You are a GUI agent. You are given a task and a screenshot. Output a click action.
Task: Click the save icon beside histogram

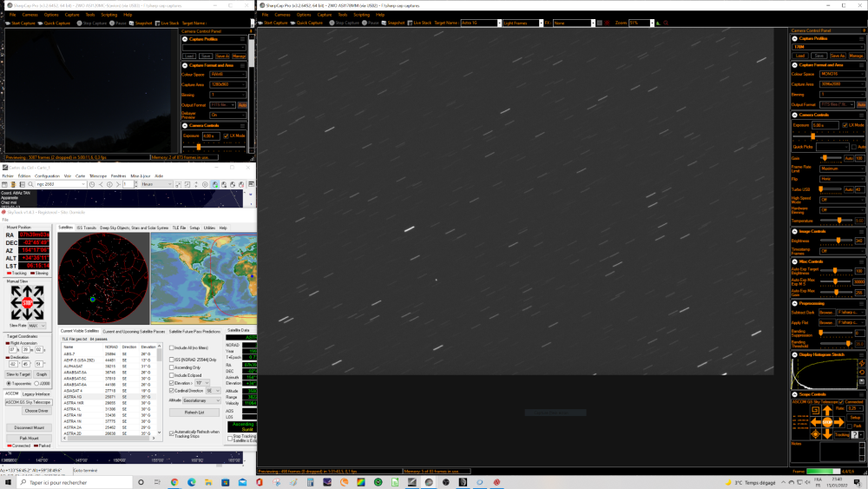coord(862,381)
